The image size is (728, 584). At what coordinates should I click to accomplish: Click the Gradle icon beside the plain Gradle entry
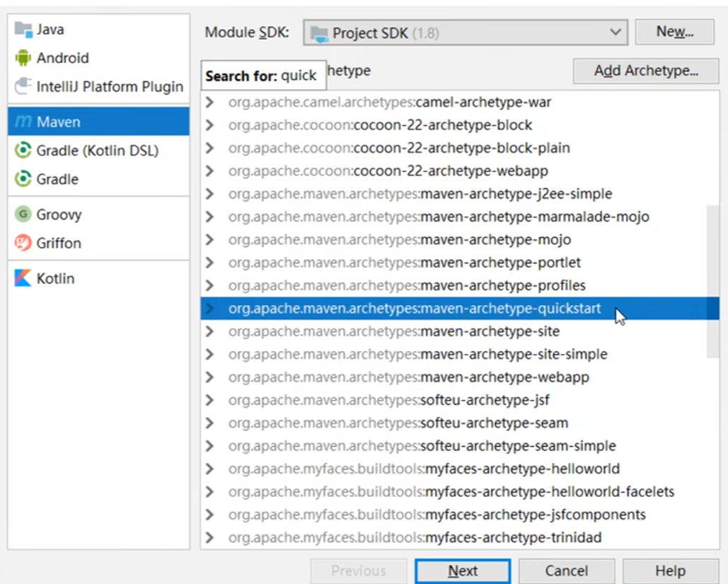(23, 179)
